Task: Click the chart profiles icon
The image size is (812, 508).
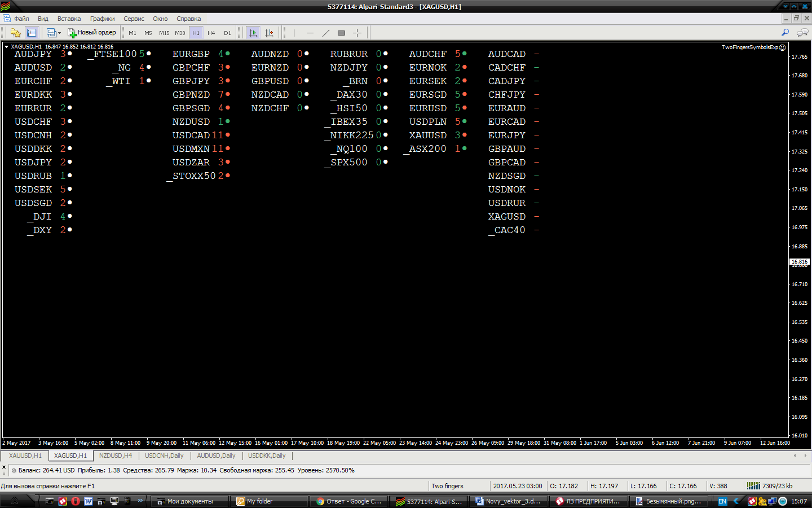Action: (x=51, y=33)
